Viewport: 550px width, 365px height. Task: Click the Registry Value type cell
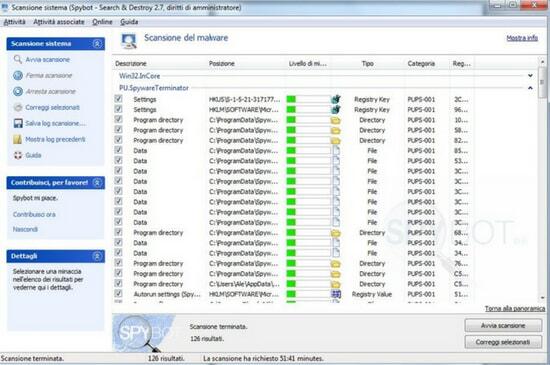click(372, 294)
